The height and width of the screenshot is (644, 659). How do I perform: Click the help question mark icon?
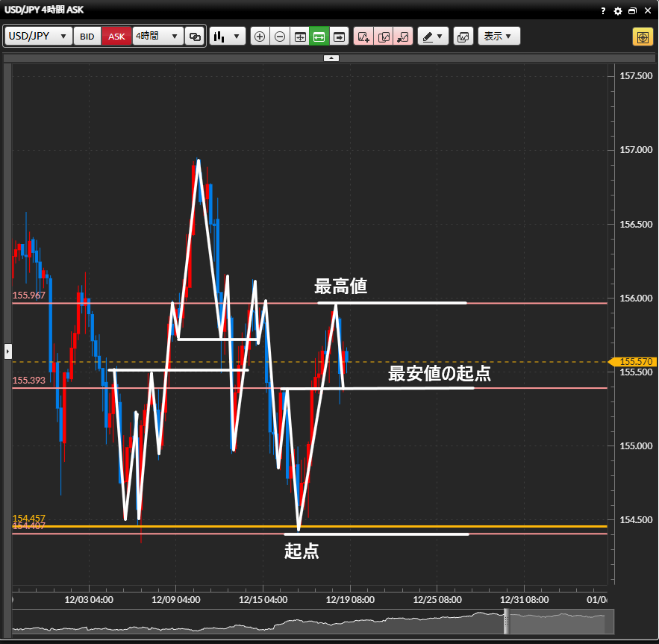pyautogui.click(x=603, y=11)
